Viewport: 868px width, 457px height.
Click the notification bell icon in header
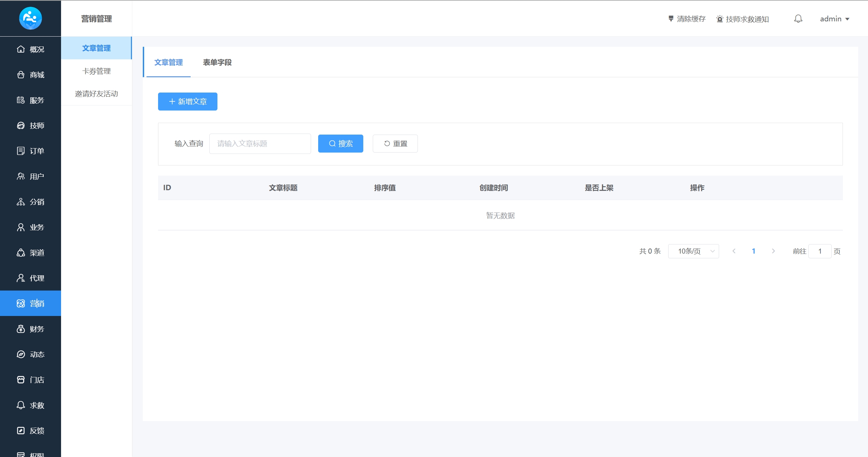pyautogui.click(x=798, y=19)
